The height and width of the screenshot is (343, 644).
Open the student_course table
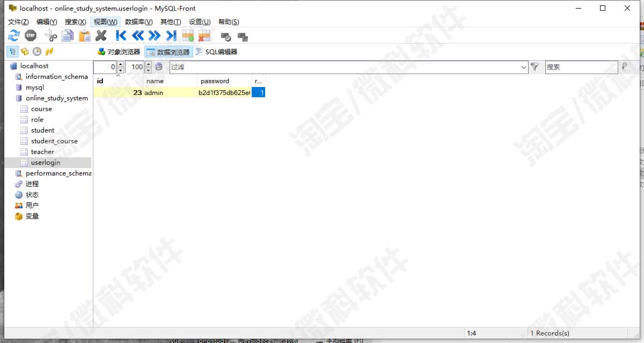[x=54, y=141]
